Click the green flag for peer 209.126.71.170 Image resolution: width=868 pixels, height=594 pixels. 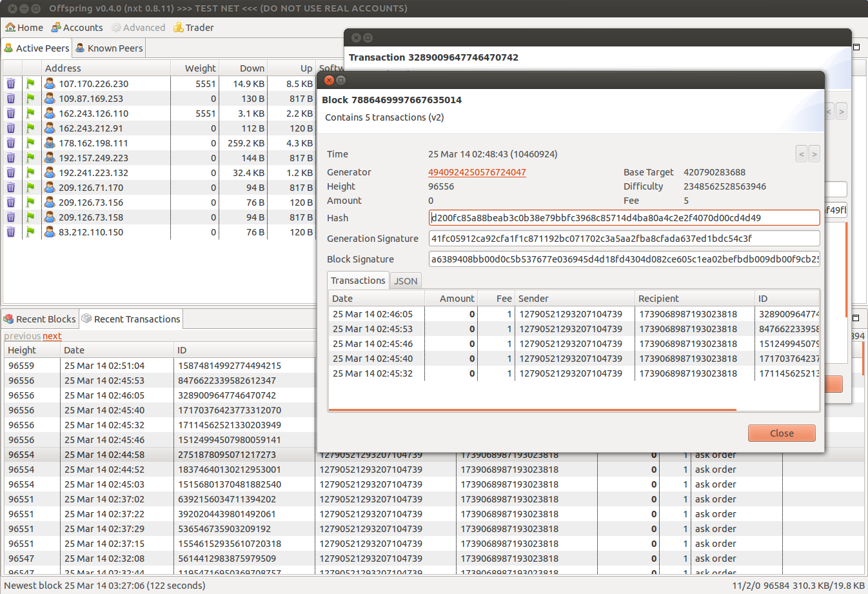point(30,188)
